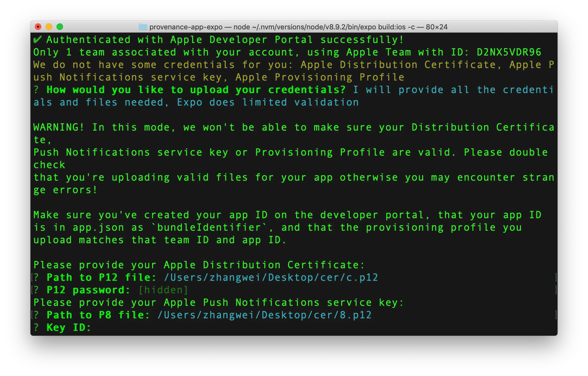Click the 'ge errors!' text line
This screenshot has height=376, width=588.
click(x=65, y=190)
